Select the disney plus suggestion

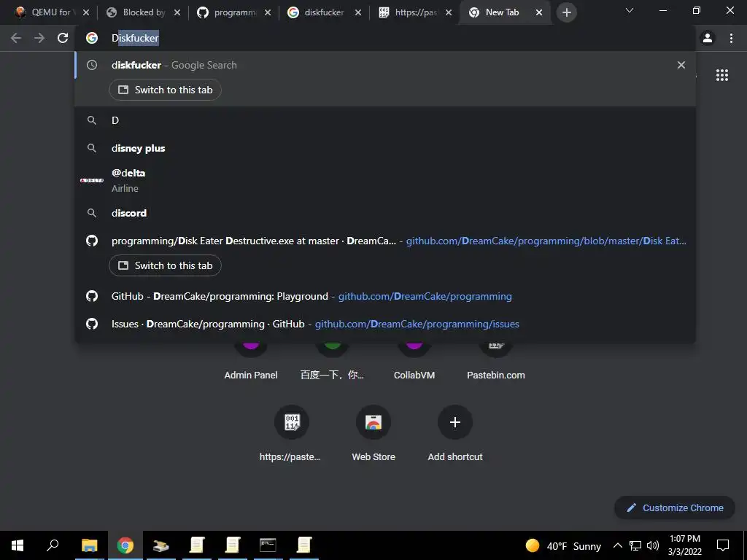point(385,148)
